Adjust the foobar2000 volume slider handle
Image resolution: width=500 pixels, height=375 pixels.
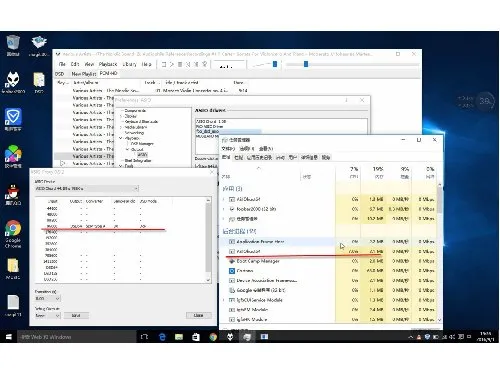pos(275,64)
